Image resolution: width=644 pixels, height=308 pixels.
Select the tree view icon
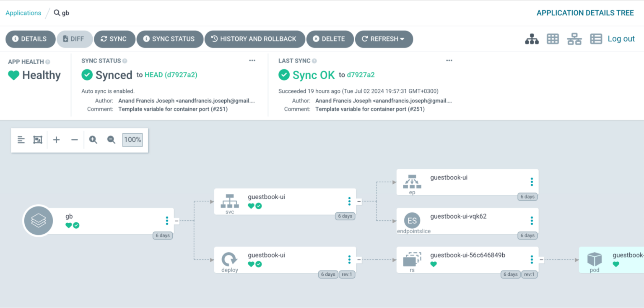click(532, 39)
